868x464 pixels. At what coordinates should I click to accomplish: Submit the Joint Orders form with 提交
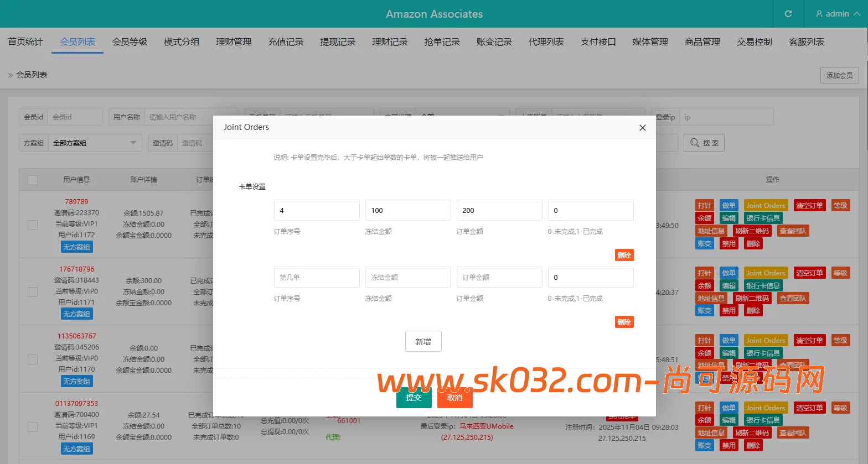414,397
